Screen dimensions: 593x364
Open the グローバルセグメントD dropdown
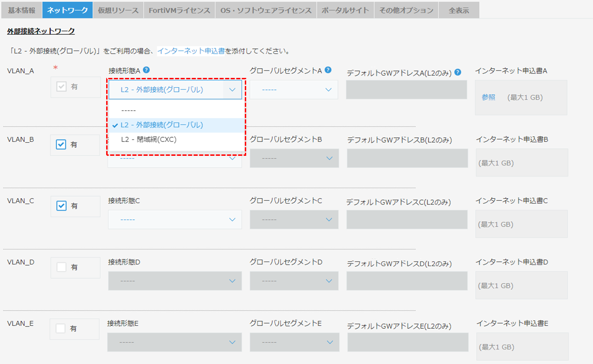click(294, 281)
